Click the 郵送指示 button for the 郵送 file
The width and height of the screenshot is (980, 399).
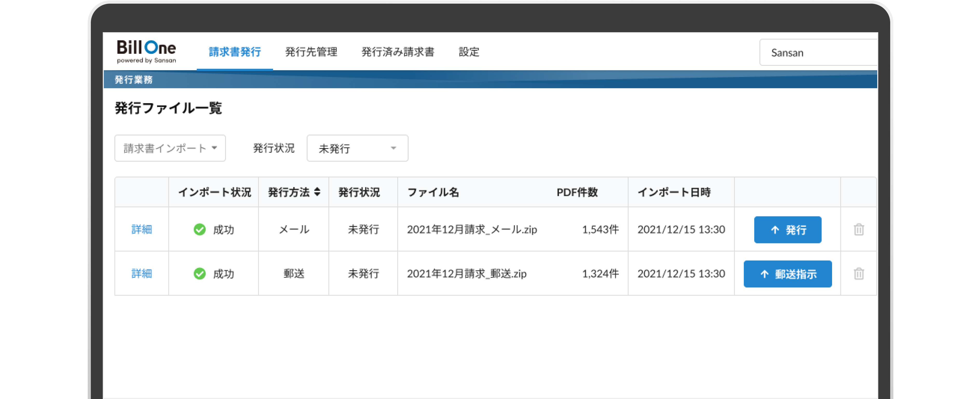[x=787, y=274]
